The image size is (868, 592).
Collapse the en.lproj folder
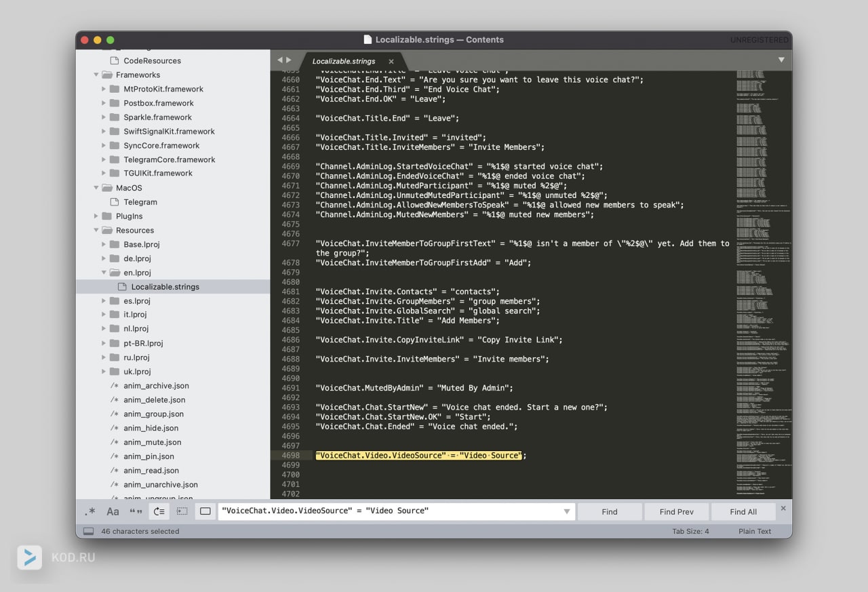click(x=104, y=273)
